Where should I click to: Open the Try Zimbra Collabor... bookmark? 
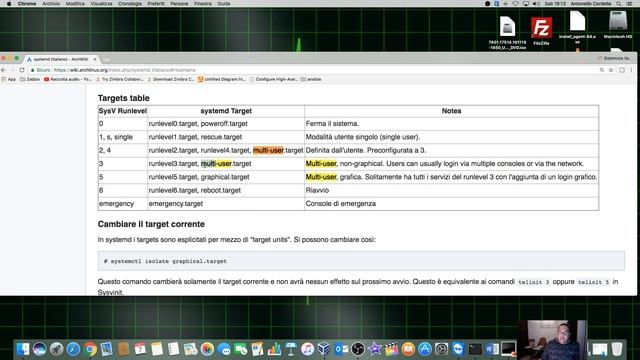(x=120, y=79)
